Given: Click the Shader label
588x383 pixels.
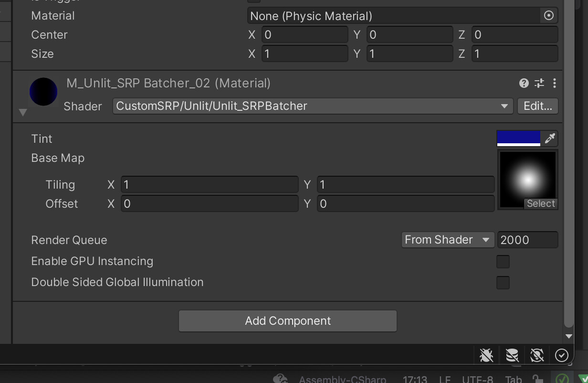Looking at the screenshot, I should (83, 106).
